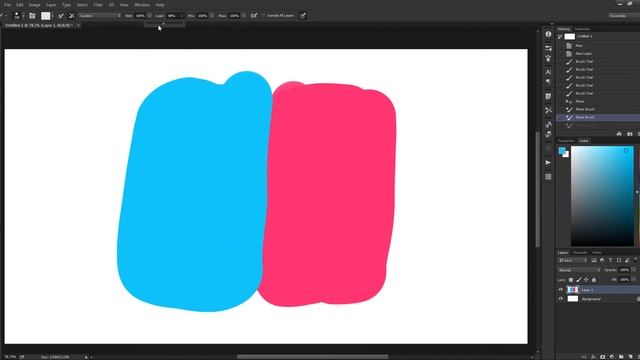640x360 pixels.
Task: Open the File menu
Action: coord(7,5)
